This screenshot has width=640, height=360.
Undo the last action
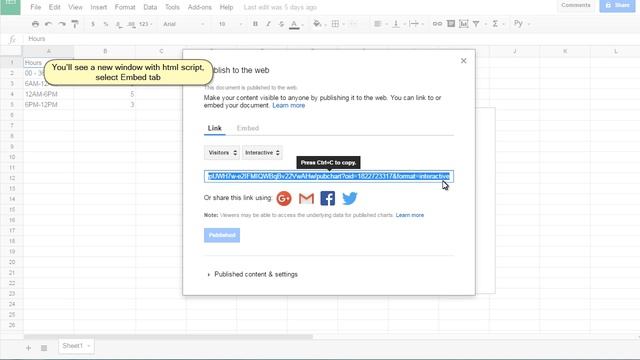coord(49,24)
